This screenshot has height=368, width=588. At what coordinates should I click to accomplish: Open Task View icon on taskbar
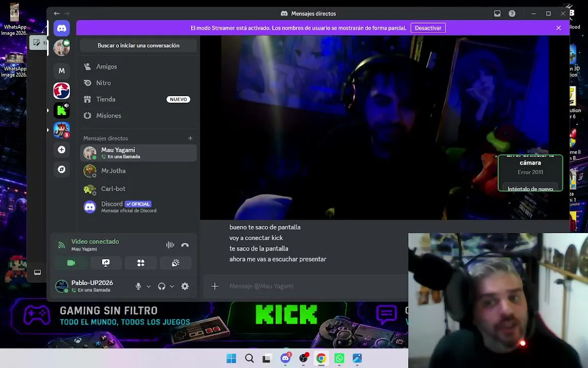(266, 358)
